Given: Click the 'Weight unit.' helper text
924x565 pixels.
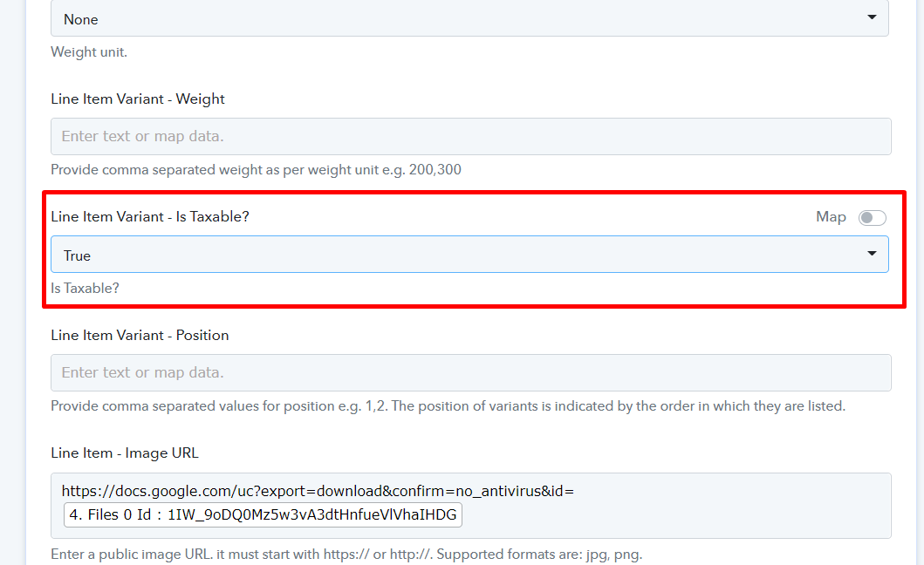Looking at the screenshot, I should click(x=89, y=51).
